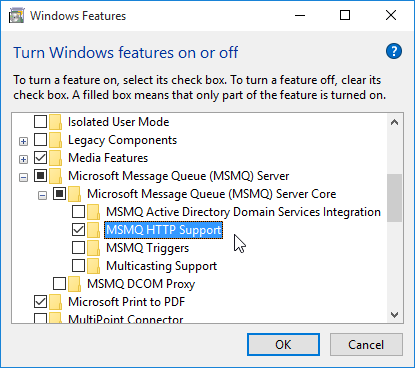Uncheck the MSMQ HTTP Support checkbox
The height and width of the screenshot is (368, 415).
pyautogui.click(x=78, y=229)
